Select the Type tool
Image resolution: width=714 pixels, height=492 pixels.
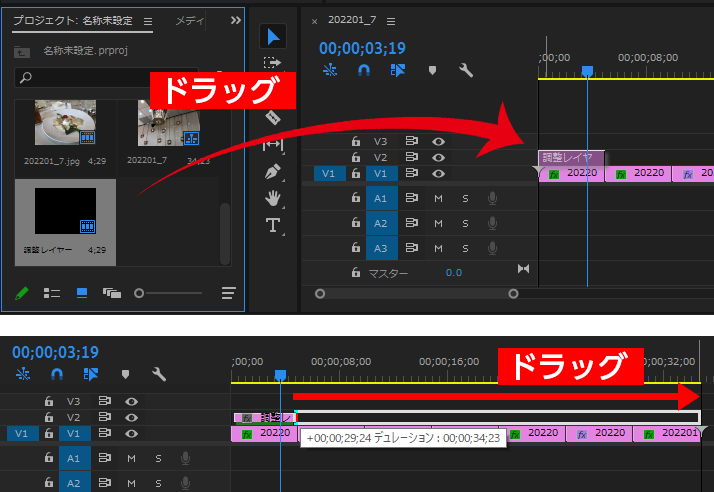tap(272, 225)
